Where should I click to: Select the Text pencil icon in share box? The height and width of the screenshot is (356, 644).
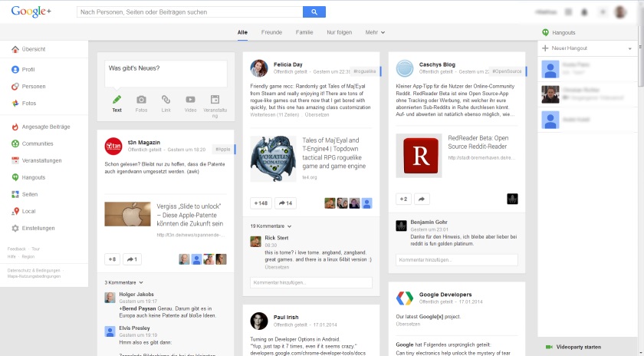click(x=117, y=100)
